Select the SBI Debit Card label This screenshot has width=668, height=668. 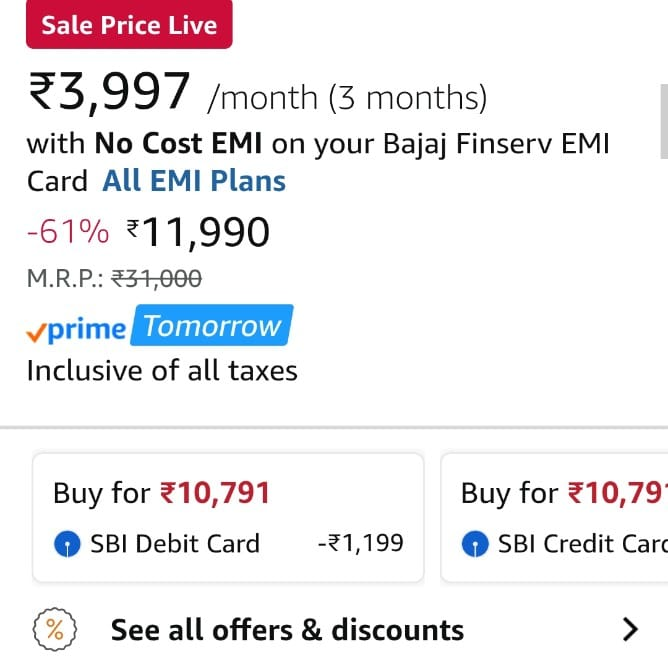coord(175,544)
